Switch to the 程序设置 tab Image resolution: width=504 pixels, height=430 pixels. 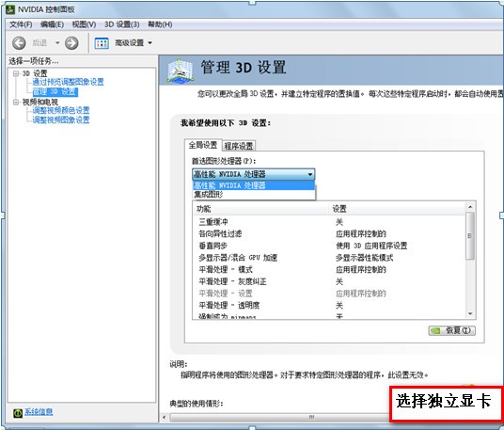(239, 146)
